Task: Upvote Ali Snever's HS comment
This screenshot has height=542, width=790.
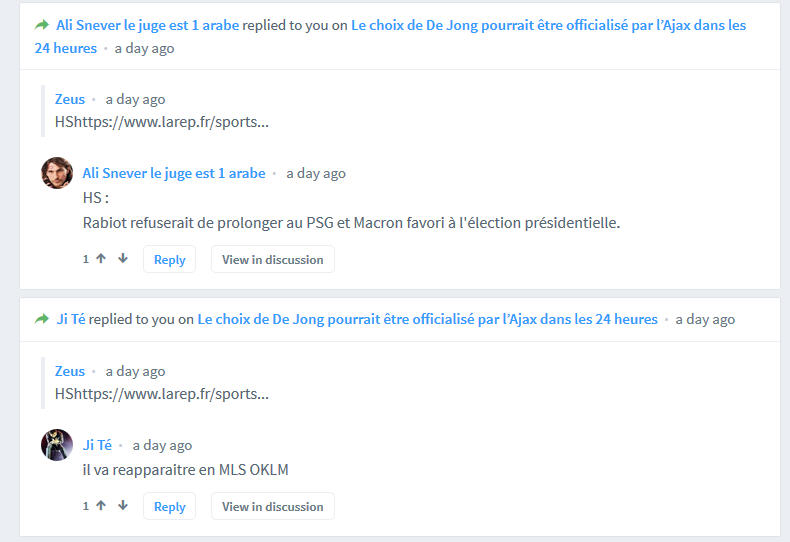Action: pyautogui.click(x=101, y=258)
